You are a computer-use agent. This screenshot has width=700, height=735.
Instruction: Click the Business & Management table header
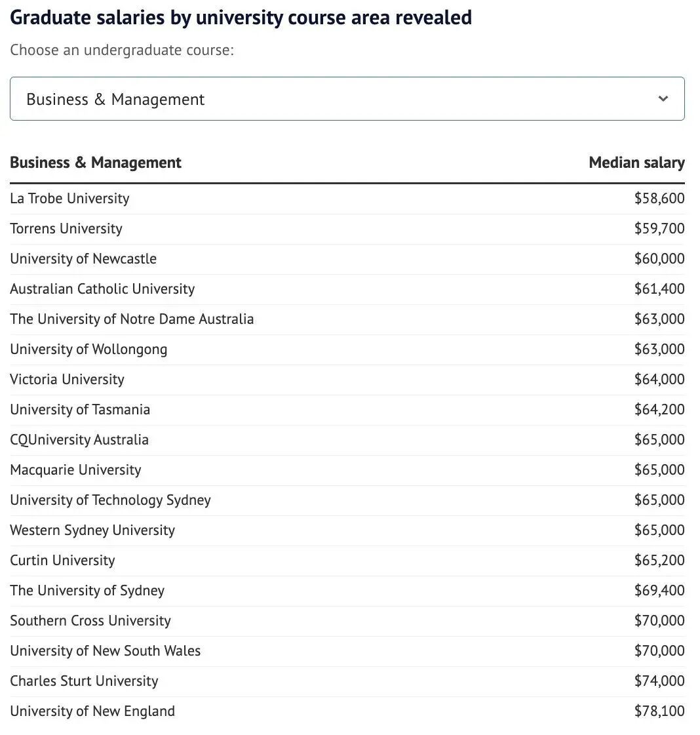pyautogui.click(x=96, y=163)
